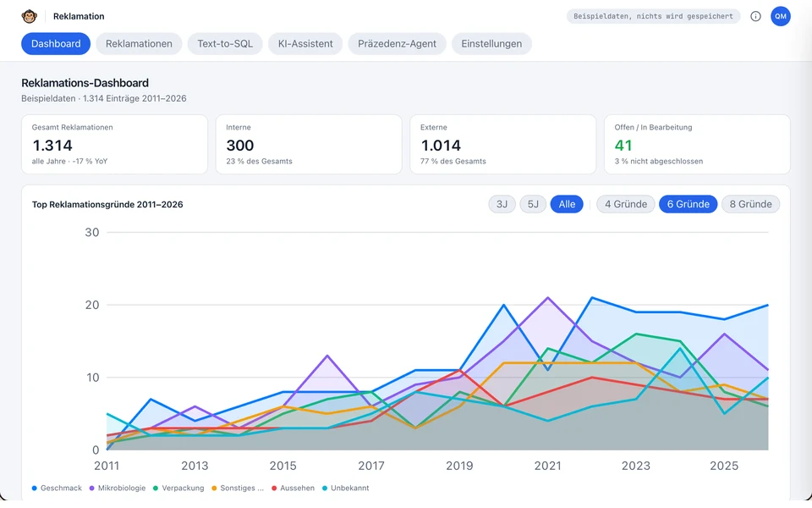The width and height of the screenshot is (812, 508).
Task: Click the green Verpackung peak at 2023
Action: [636, 334]
